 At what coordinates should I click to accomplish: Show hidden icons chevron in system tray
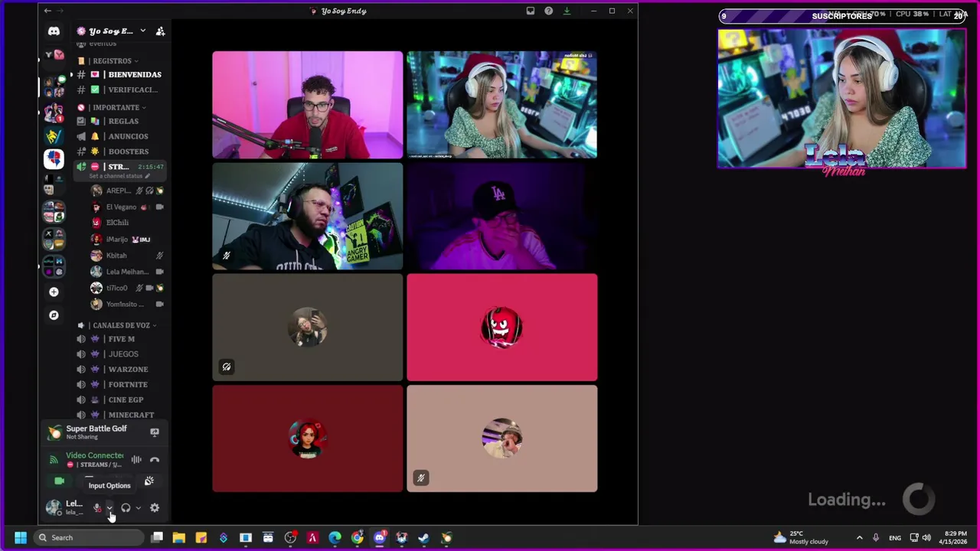(859, 537)
